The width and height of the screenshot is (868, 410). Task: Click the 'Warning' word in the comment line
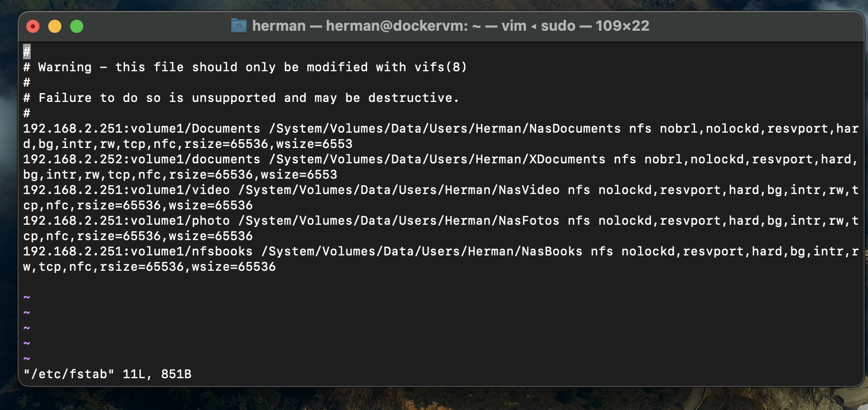pyautogui.click(x=65, y=67)
